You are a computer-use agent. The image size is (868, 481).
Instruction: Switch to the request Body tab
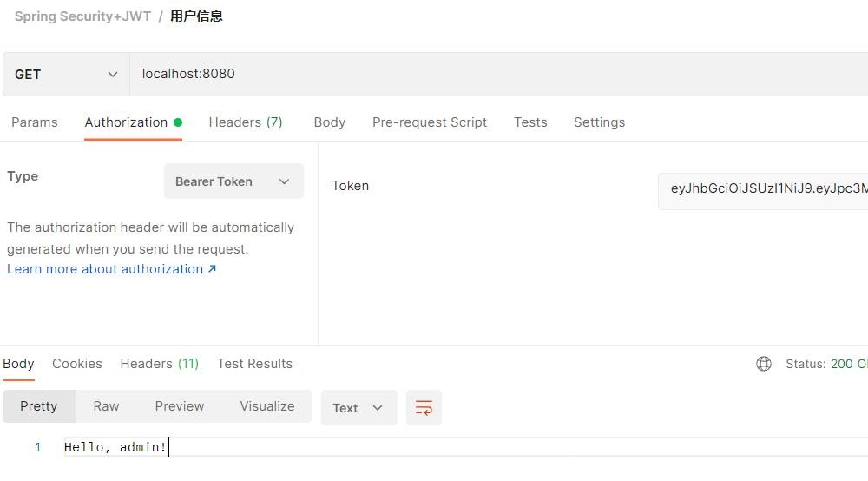329,122
